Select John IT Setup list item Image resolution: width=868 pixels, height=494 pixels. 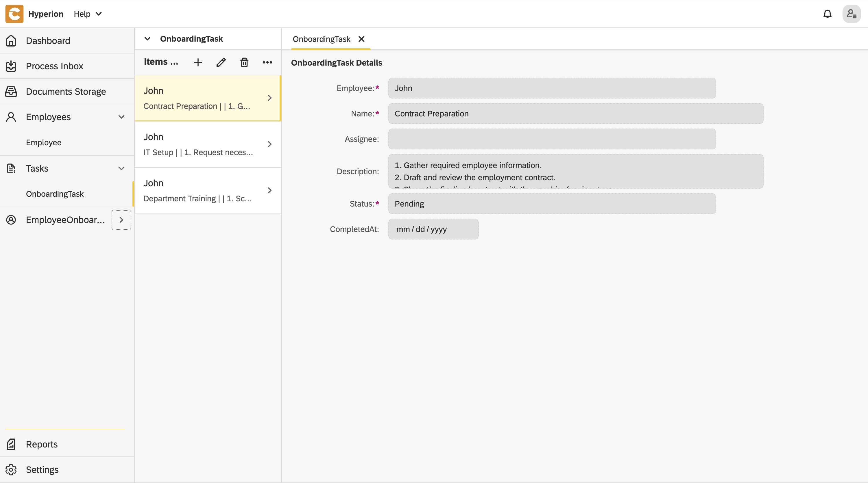click(x=208, y=144)
